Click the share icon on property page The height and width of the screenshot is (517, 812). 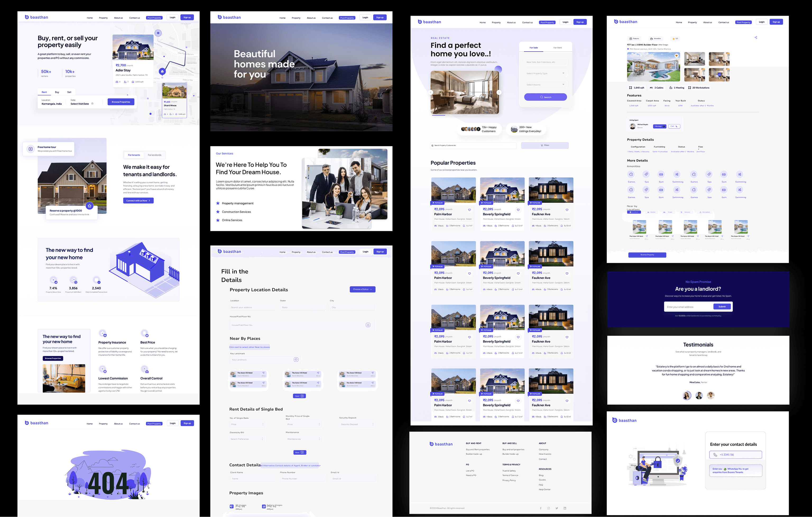pos(756,38)
